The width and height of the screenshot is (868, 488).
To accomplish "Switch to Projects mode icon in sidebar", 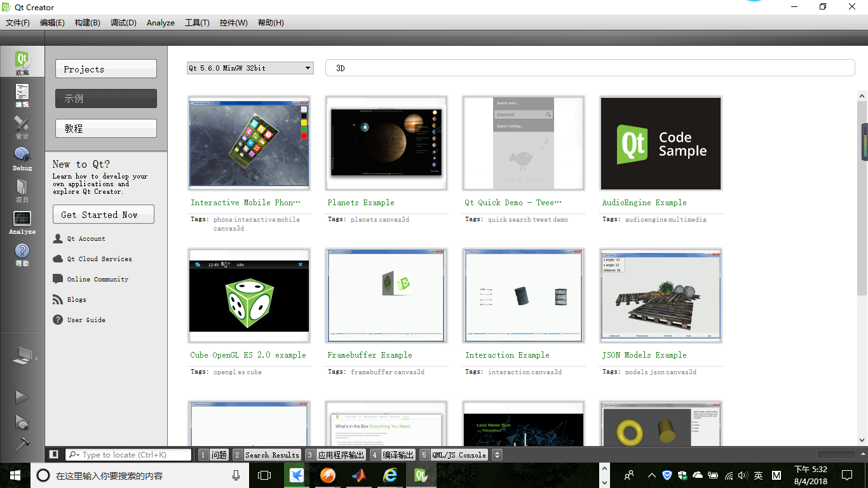I will (x=22, y=190).
